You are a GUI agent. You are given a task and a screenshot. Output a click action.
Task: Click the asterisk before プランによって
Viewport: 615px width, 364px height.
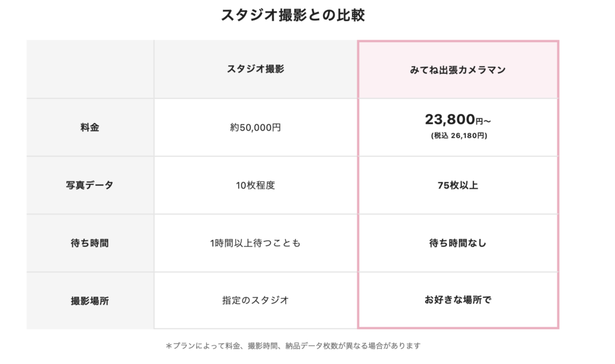(x=169, y=346)
